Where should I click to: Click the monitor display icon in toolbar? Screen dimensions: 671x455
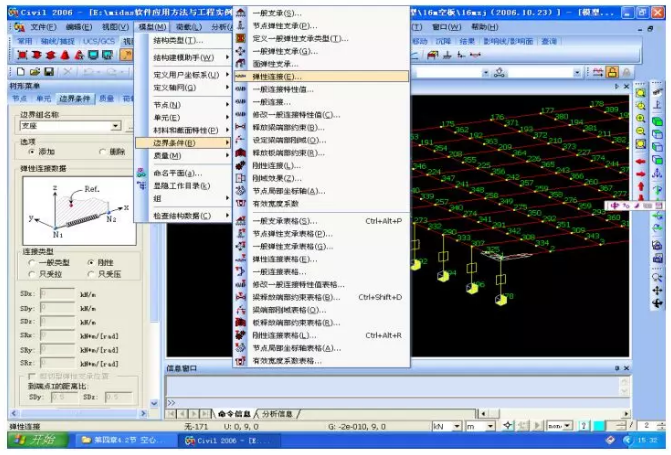[x=93, y=55]
